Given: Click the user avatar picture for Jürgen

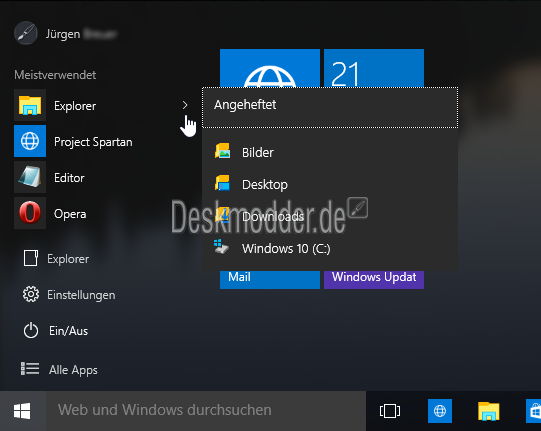Looking at the screenshot, I should click(26, 33).
